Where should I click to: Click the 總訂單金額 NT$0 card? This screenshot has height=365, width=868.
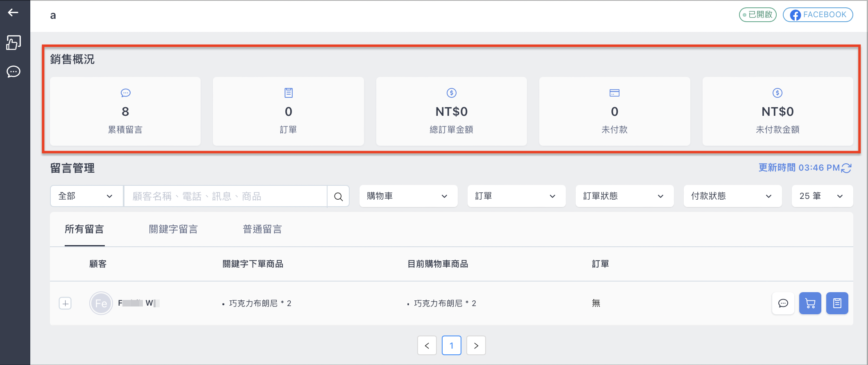tap(452, 111)
